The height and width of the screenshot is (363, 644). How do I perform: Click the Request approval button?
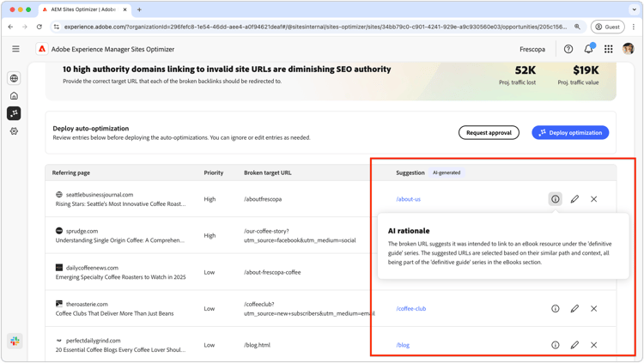[x=489, y=133]
